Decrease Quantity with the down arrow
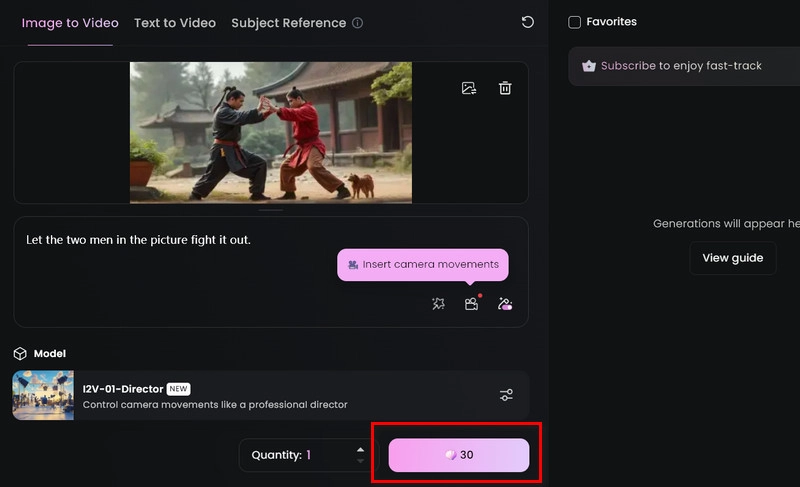Image resolution: width=800 pixels, height=487 pixels. [x=360, y=461]
